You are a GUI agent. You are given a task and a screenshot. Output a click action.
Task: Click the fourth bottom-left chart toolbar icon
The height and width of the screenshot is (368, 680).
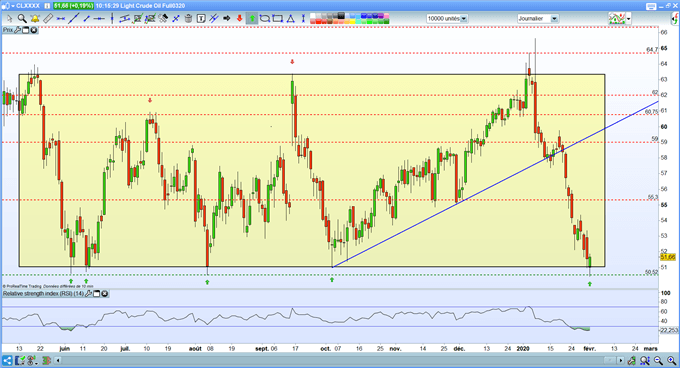coord(46,360)
